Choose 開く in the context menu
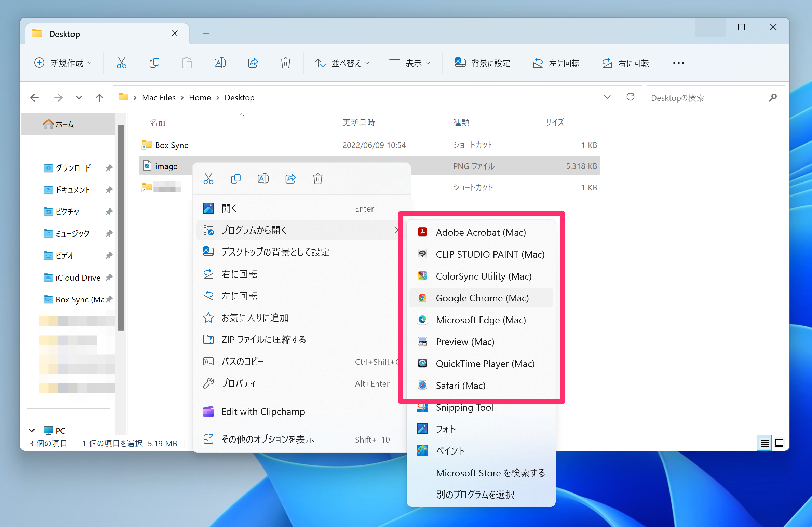812x527 pixels. pyautogui.click(x=301, y=208)
